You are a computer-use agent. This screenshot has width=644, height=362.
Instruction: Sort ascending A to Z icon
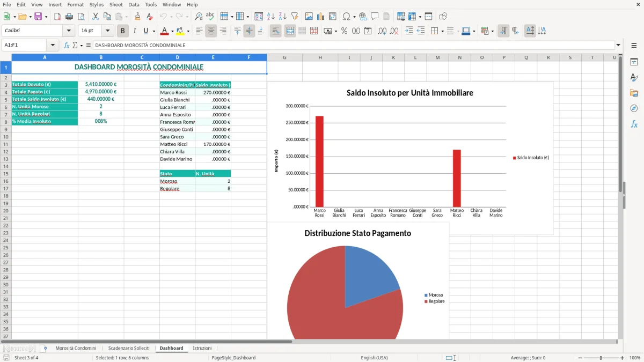pyautogui.click(x=270, y=17)
